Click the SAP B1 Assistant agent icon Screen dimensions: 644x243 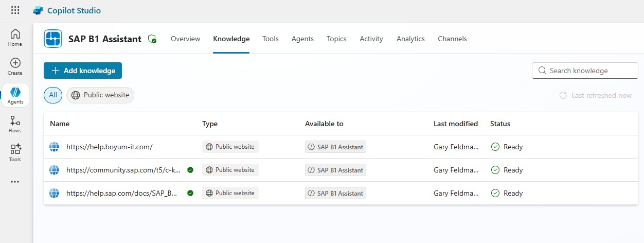[x=53, y=39]
